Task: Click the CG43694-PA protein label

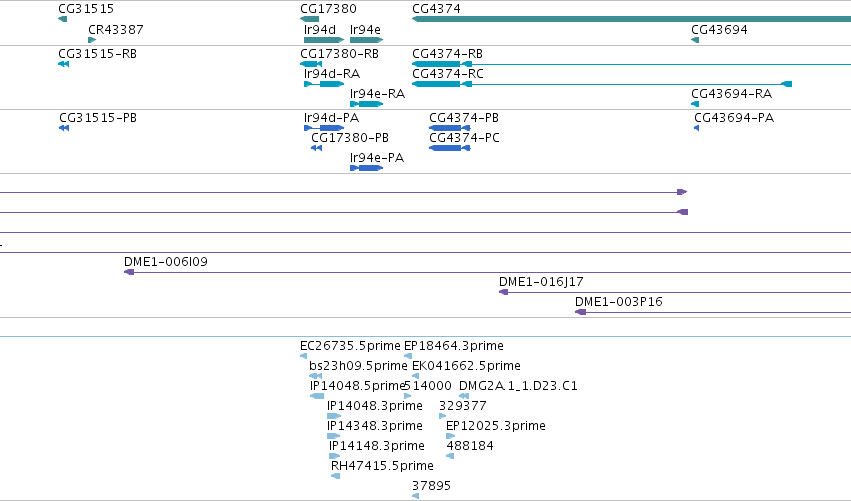Action: pyautogui.click(x=734, y=118)
